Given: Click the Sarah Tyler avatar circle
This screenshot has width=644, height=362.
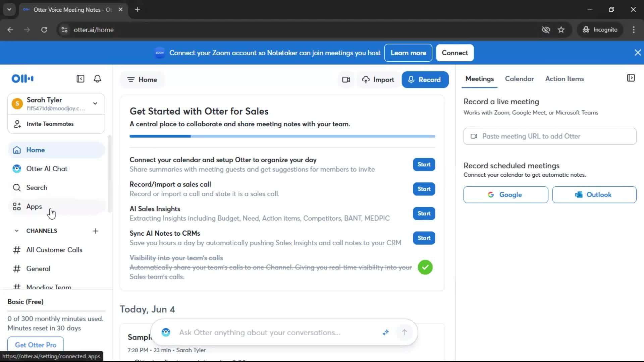Looking at the screenshot, I should [17, 104].
